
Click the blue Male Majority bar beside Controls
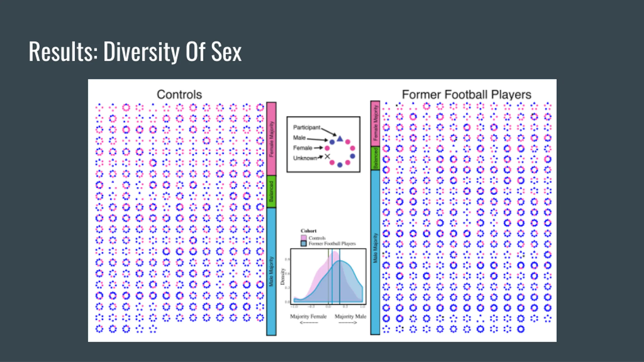coord(271,271)
